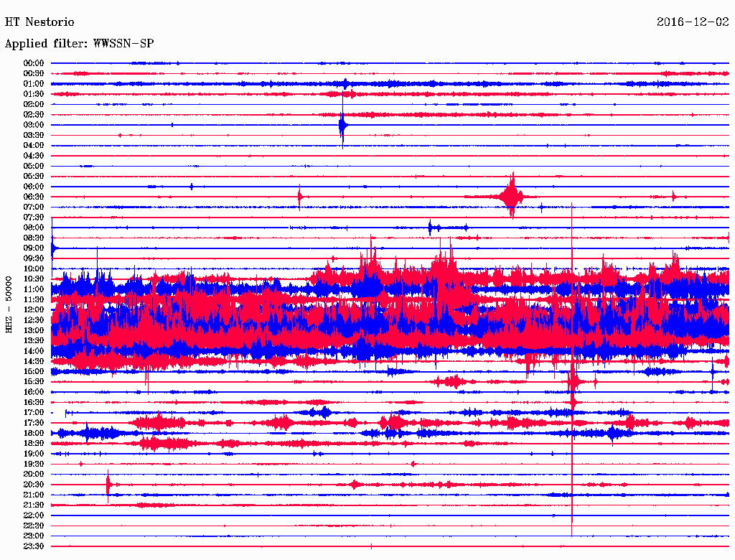This screenshot has width=735, height=560.
Task: Click the blue seismic event spike on the 03:00 trace
Action: tap(342, 125)
